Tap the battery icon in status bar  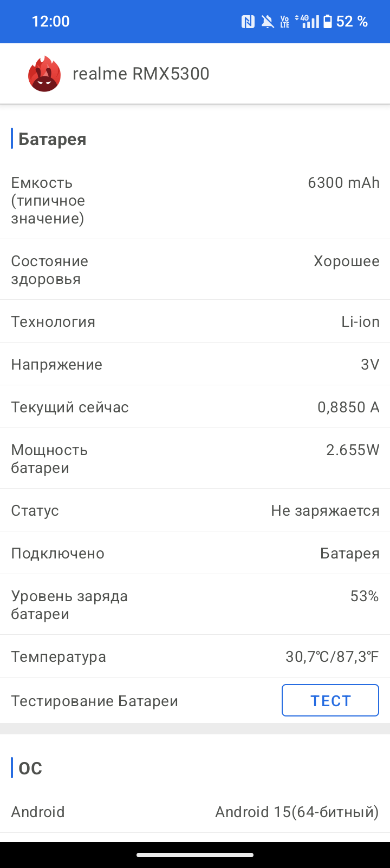(x=328, y=22)
